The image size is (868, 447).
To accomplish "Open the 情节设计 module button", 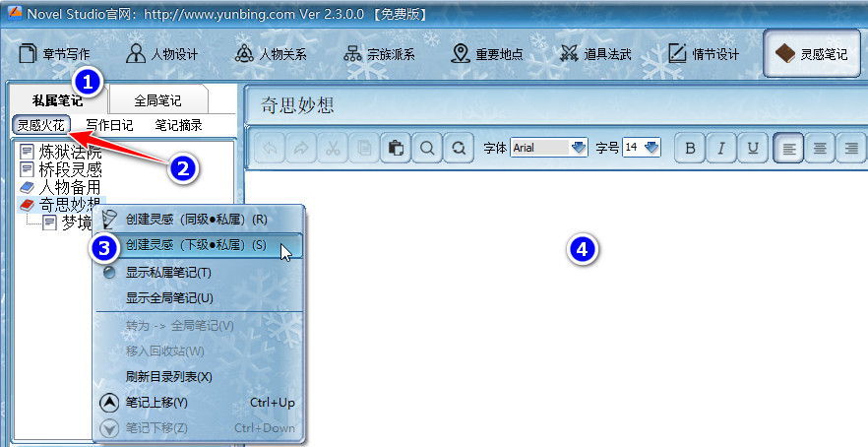I will tap(703, 54).
